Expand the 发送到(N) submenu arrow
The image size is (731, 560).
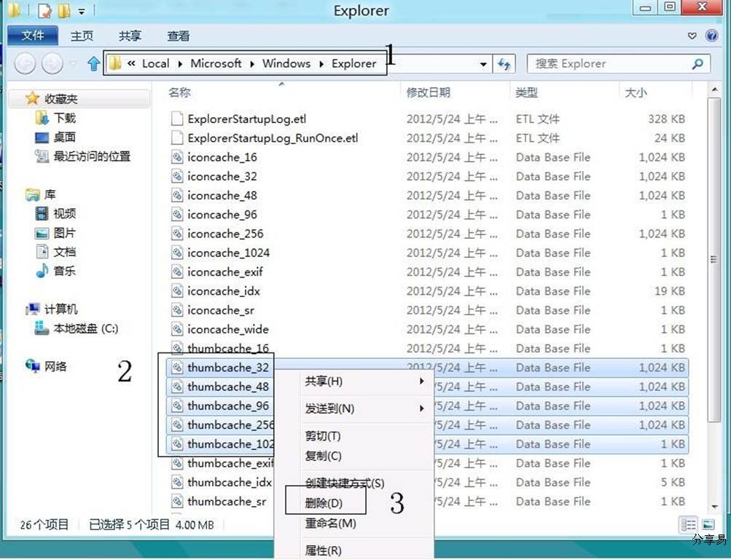tap(421, 409)
